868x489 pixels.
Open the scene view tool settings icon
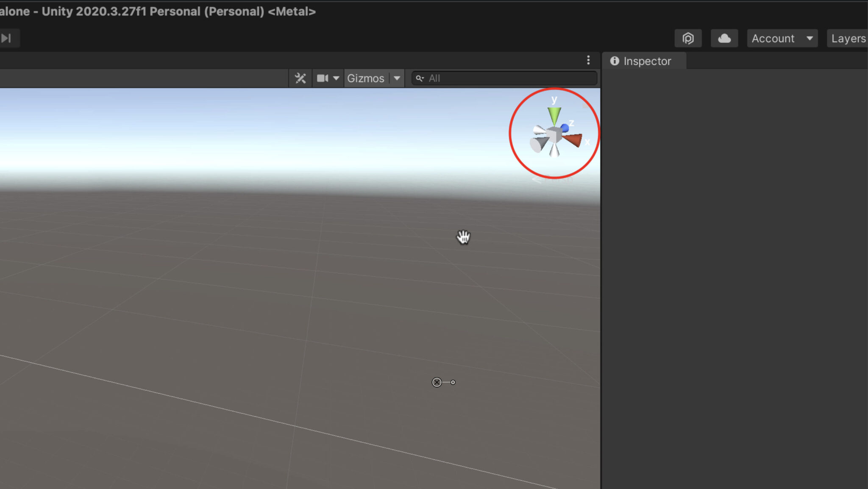300,78
